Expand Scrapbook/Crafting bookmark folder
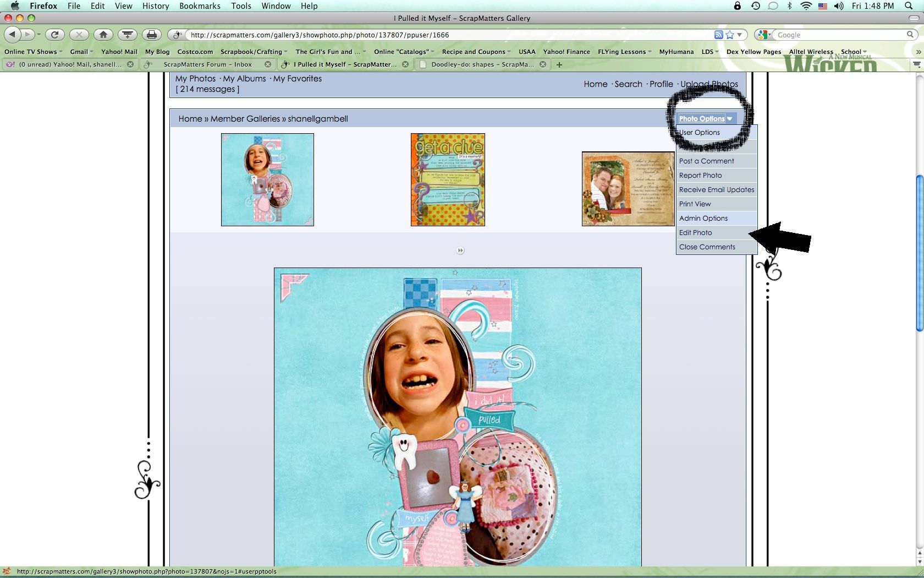 pyautogui.click(x=254, y=52)
